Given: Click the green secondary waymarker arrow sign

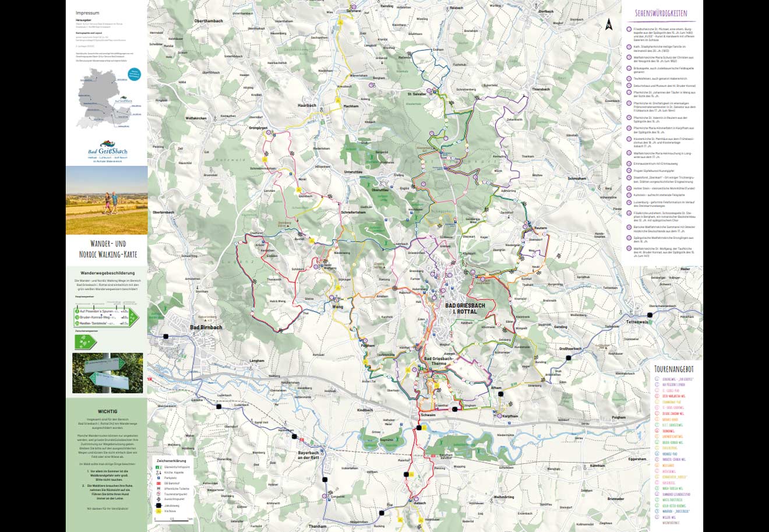Looking at the screenshot, I should coord(85,341).
